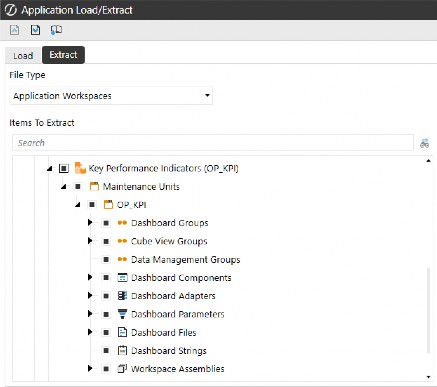Expand the Workspace Assemblies node
The height and width of the screenshot is (387, 437).
(90, 368)
